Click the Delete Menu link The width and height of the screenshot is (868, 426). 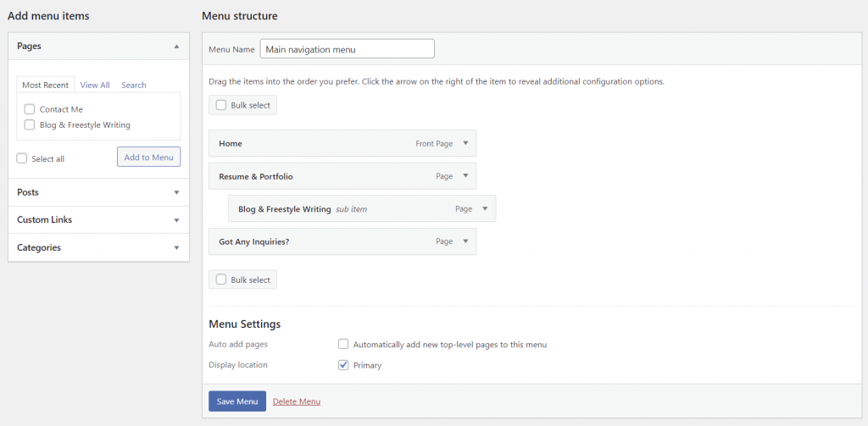tap(297, 401)
